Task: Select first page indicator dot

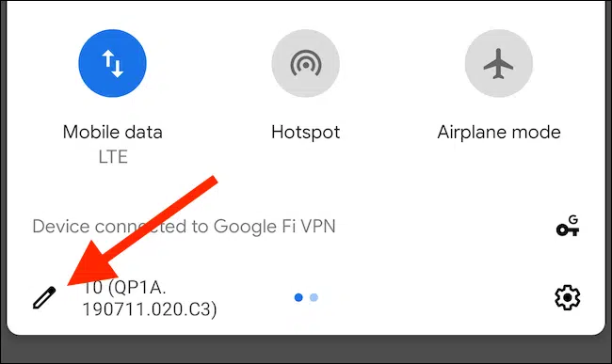Action: tap(298, 298)
